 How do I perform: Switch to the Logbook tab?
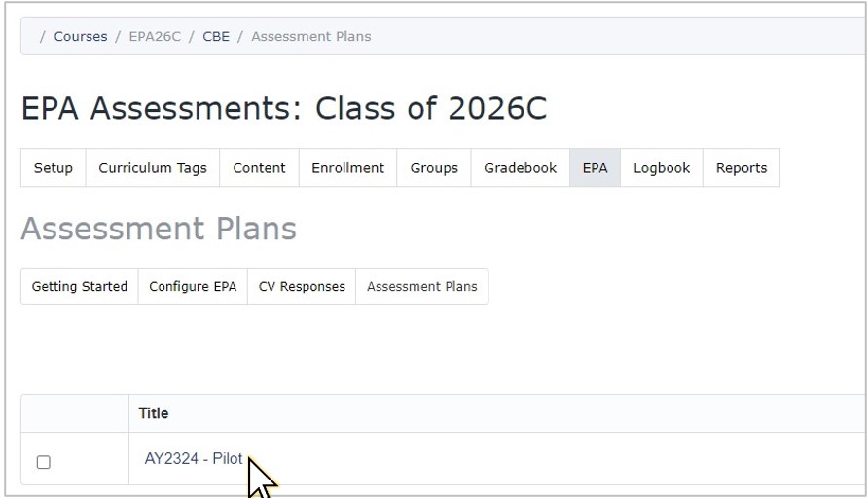[662, 168]
